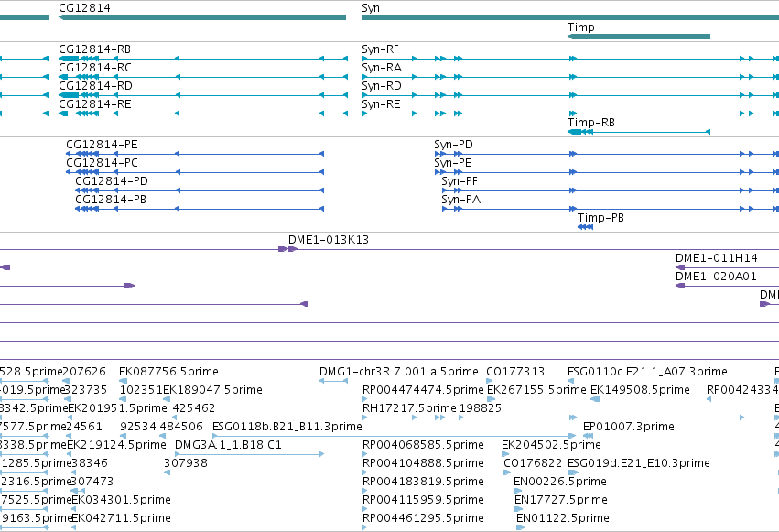Click the Syn-PE protein label
779x532 pixels.
pyautogui.click(x=453, y=163)
